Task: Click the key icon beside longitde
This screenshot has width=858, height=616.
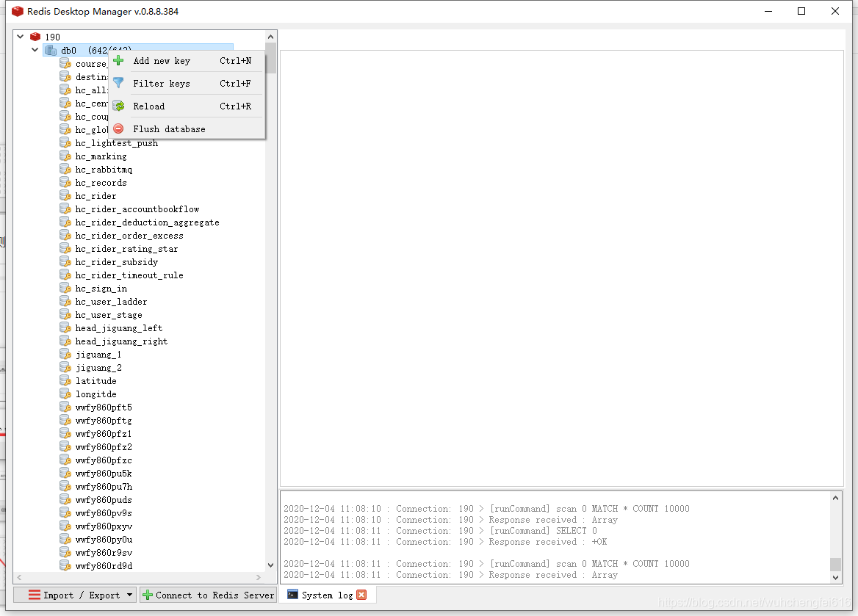Action: tap(65, 394)
